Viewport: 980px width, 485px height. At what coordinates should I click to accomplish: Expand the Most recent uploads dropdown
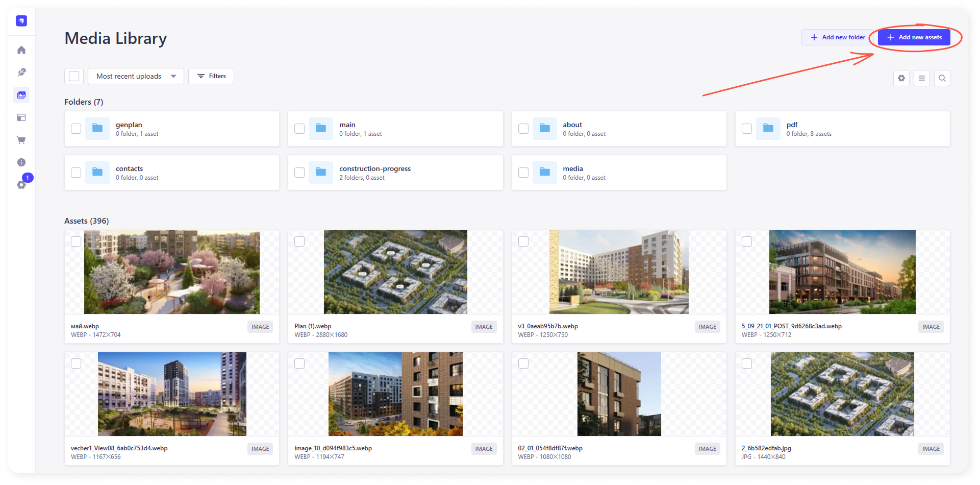[x=136, y=76]
